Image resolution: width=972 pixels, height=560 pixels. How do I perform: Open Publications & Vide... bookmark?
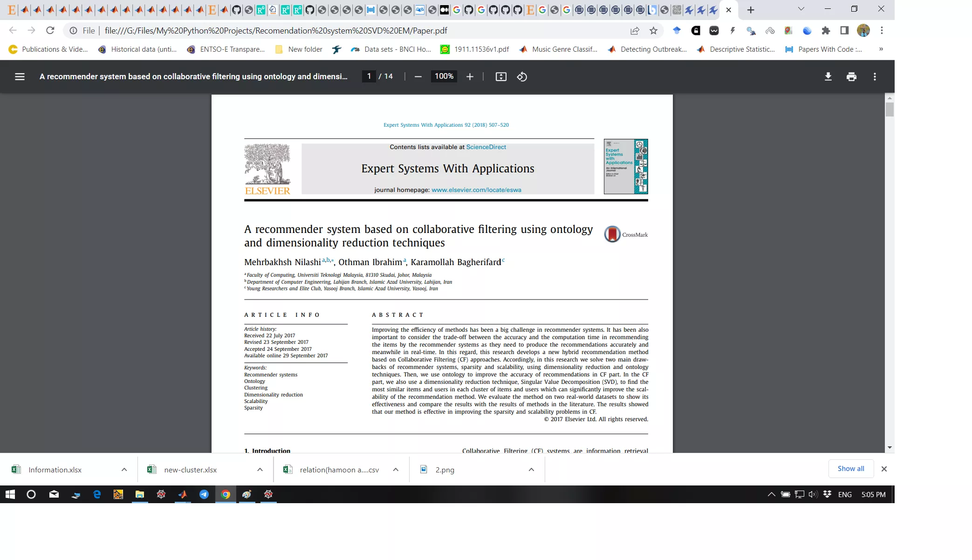[48, 49]
